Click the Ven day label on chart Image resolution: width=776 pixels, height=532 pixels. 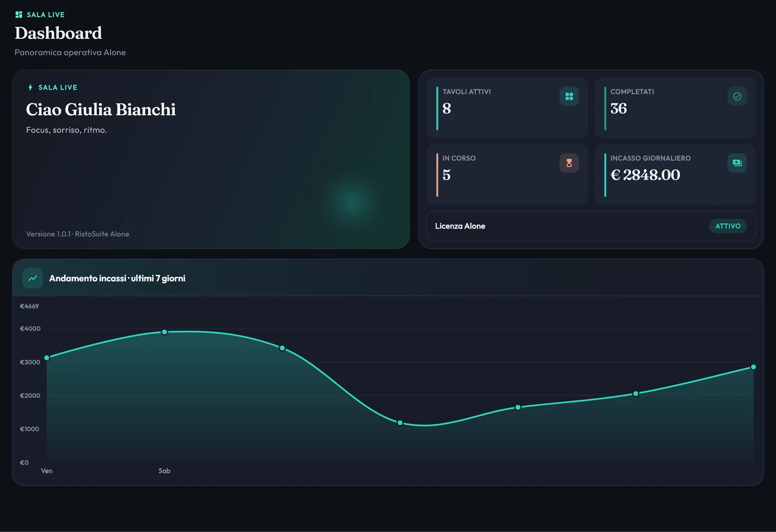tap(47, 471)
